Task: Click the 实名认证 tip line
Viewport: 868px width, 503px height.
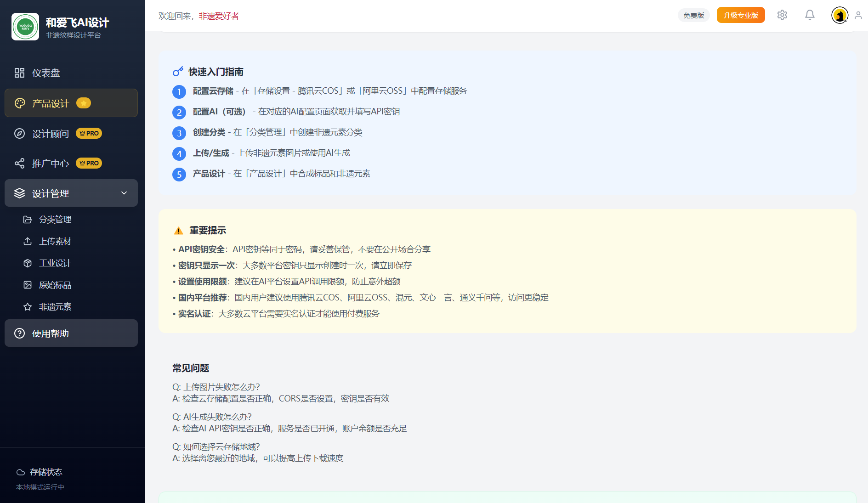Action: click(276, 314)
